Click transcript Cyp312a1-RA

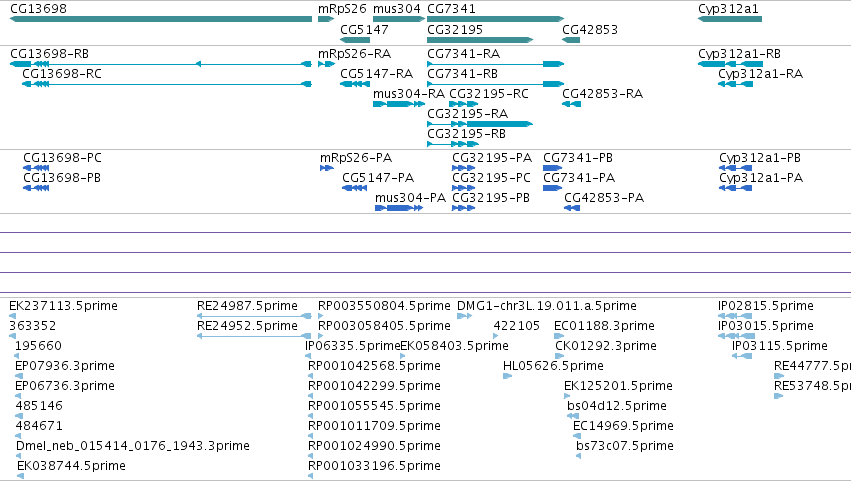click(735, 84)
